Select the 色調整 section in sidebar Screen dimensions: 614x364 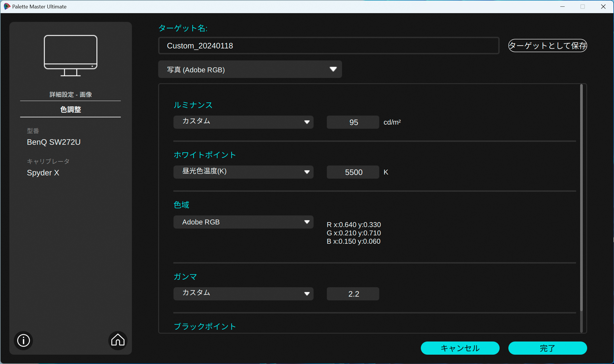70,109
